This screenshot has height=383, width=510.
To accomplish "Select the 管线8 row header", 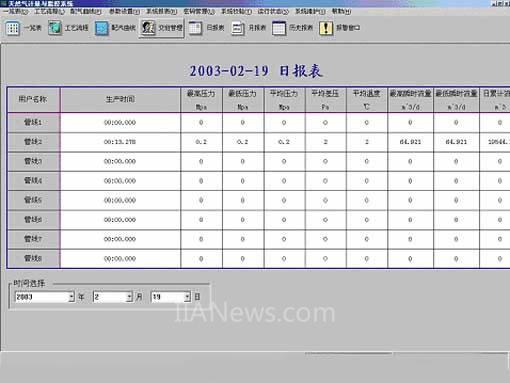I will point(33,258).
